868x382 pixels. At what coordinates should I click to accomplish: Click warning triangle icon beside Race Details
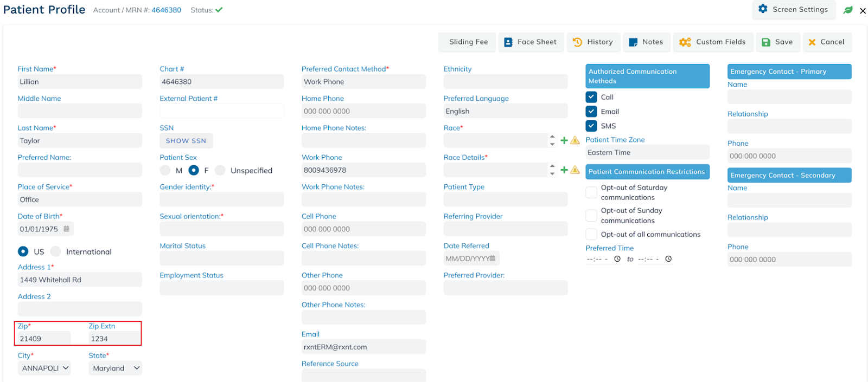coord(575,170)
